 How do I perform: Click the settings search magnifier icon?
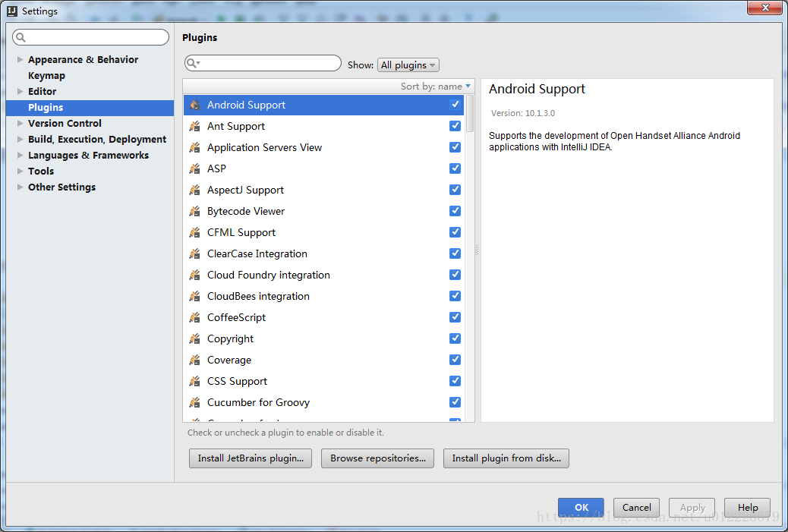coord(20,37)
